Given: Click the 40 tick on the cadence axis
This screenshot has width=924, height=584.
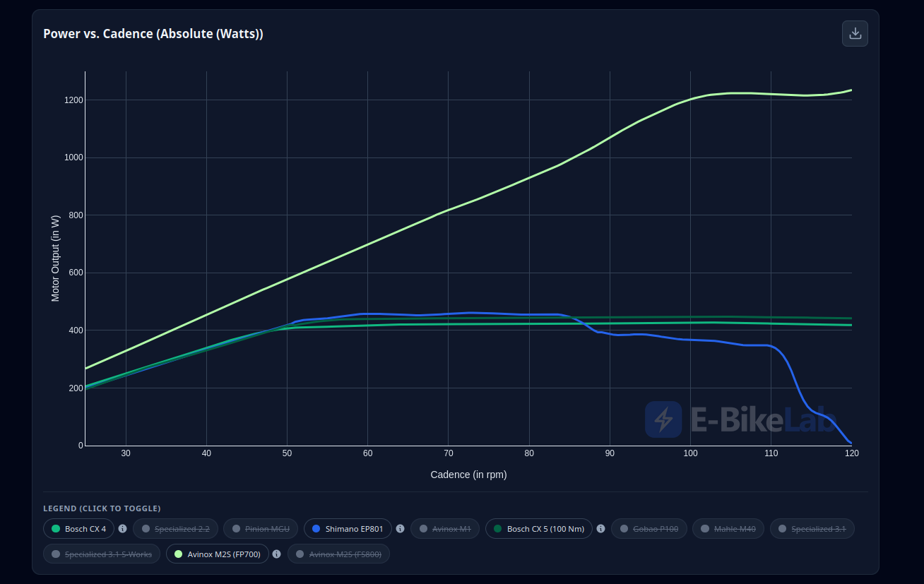Looking at the screenshot, I should [206, 453].
